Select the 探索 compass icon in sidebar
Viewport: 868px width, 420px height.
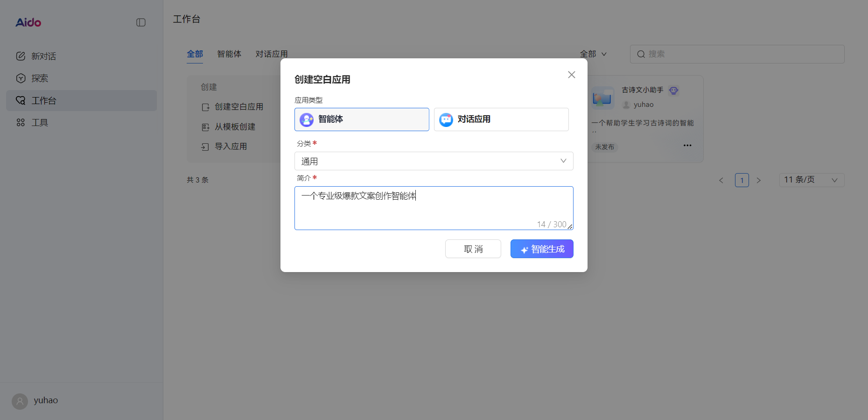tap(21, 78)
